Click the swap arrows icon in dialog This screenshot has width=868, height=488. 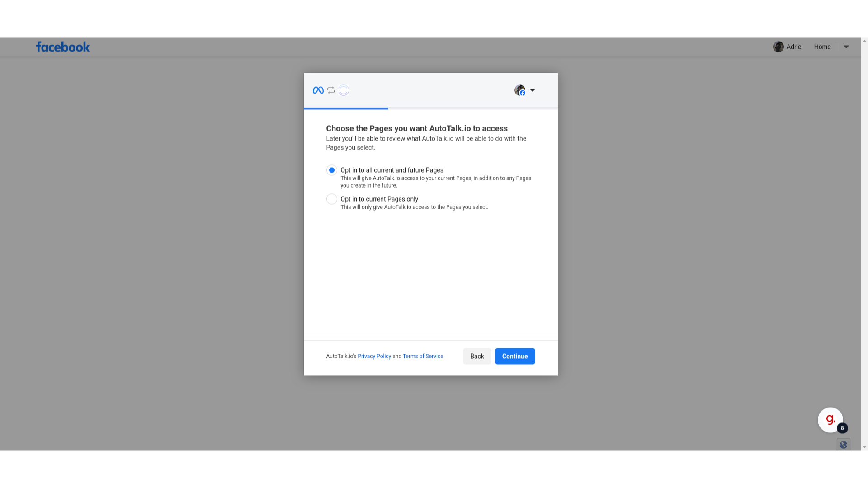331,90
